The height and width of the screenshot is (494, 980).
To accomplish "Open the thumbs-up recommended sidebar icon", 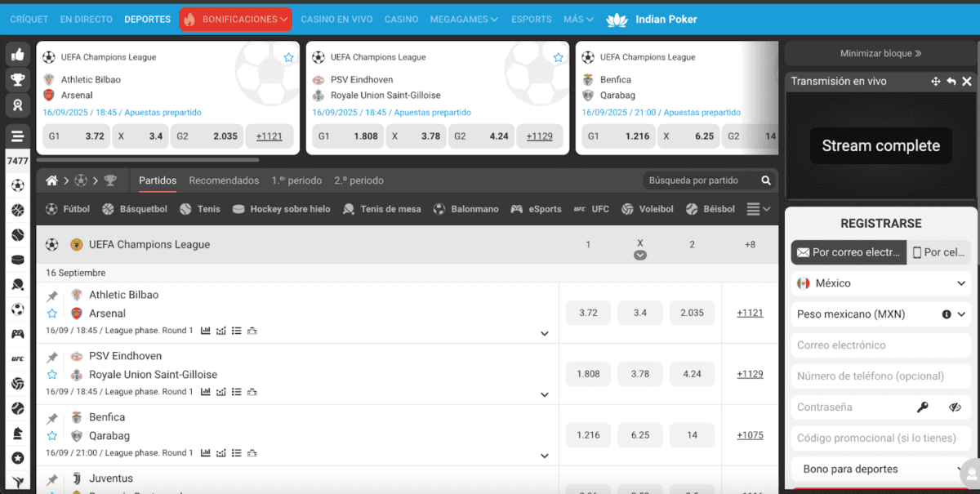I will pyautogui.click(x=17, y=55).
